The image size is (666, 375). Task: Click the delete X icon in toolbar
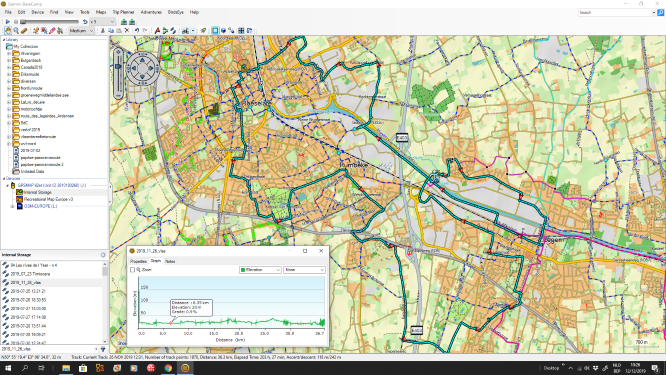click(x=127, y=31)
